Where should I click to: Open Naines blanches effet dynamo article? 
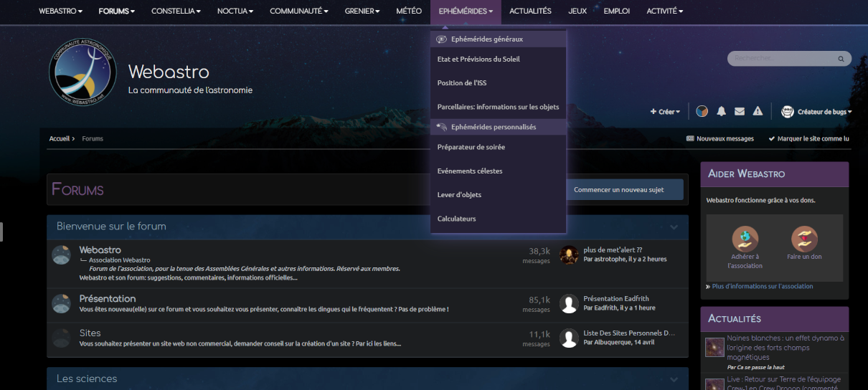click(786, 348)
